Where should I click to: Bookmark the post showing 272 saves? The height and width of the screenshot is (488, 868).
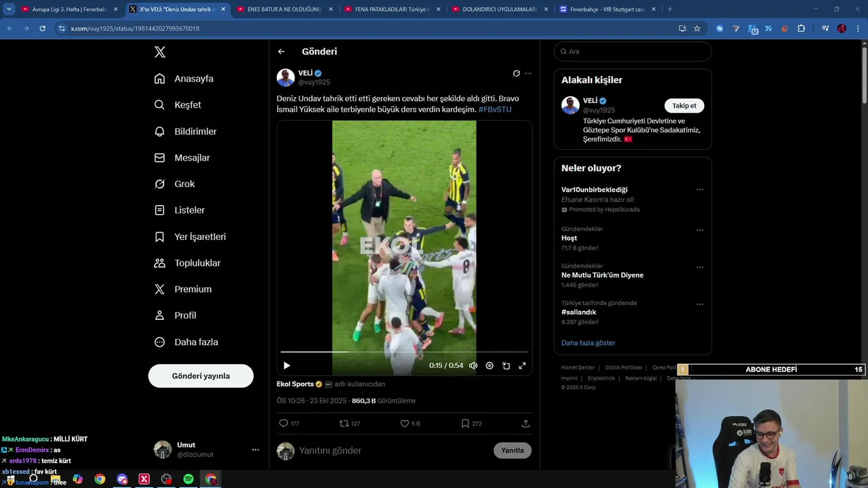(465, 424)
